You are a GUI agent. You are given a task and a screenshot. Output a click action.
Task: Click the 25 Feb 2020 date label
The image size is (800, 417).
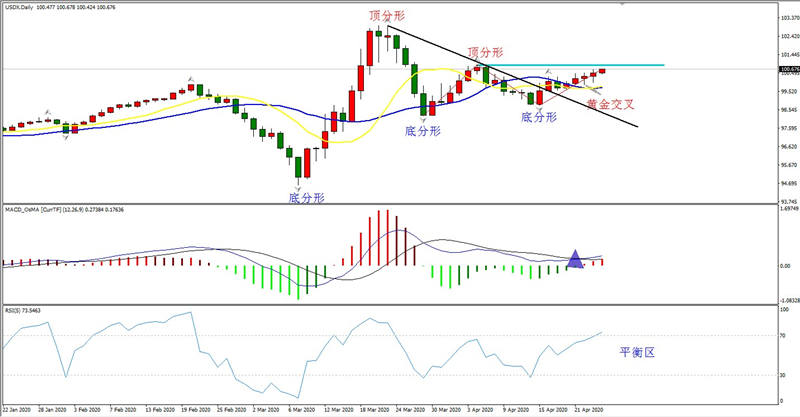[232, 410]
